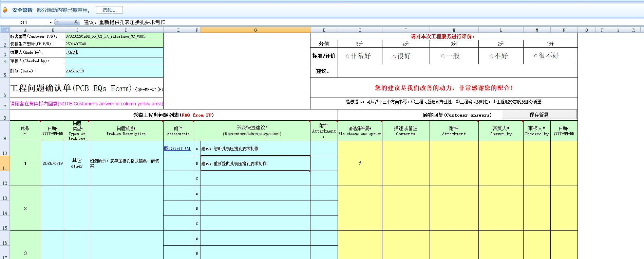The height and width of the screenshot is (259, 644).
Task: Click the fx insert function icon
Action: (x=76, y=22)
